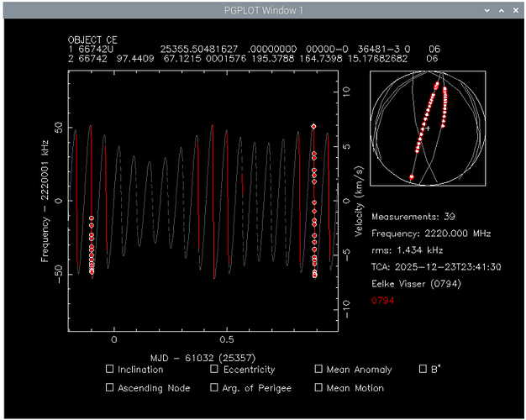Enable the Inclination checkbox

tap(110, 369)
